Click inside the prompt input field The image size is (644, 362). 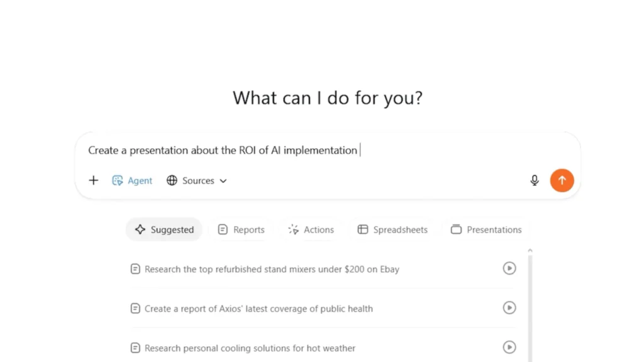252,150
